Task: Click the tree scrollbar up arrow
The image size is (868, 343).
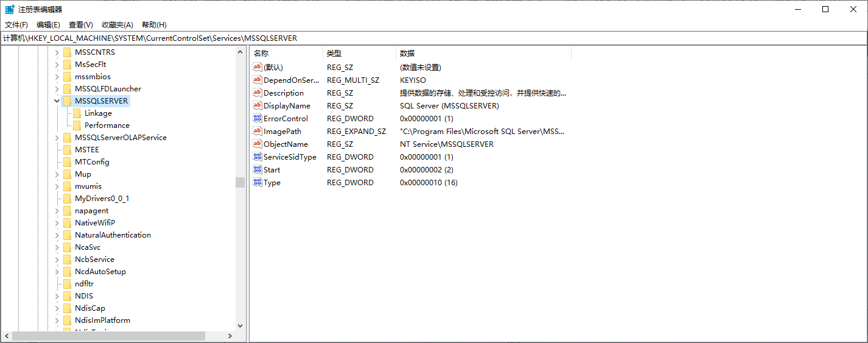Action: (240, 52)
